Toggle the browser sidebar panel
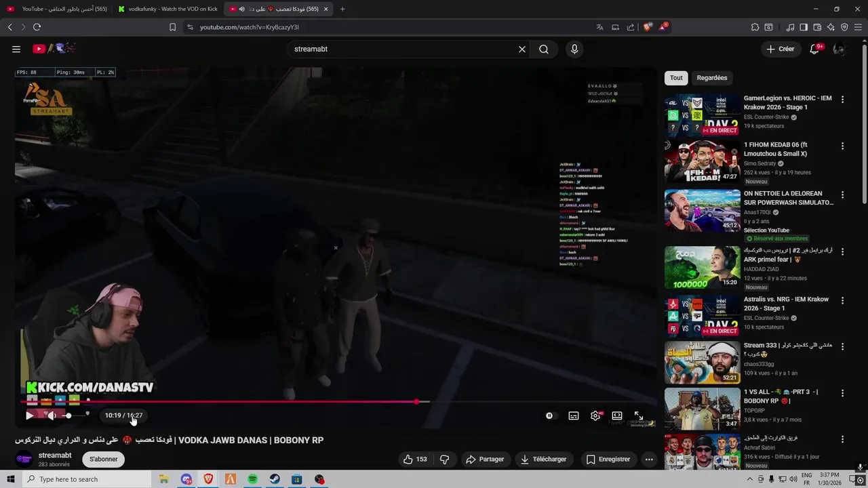Image resolution: width=868 pixels, height=488 pixels. (804, 27)
